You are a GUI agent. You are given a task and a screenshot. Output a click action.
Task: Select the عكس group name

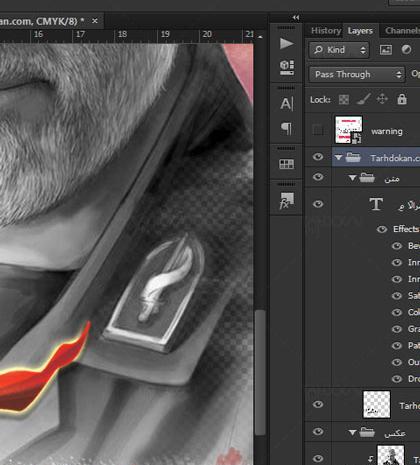(395, 433)
